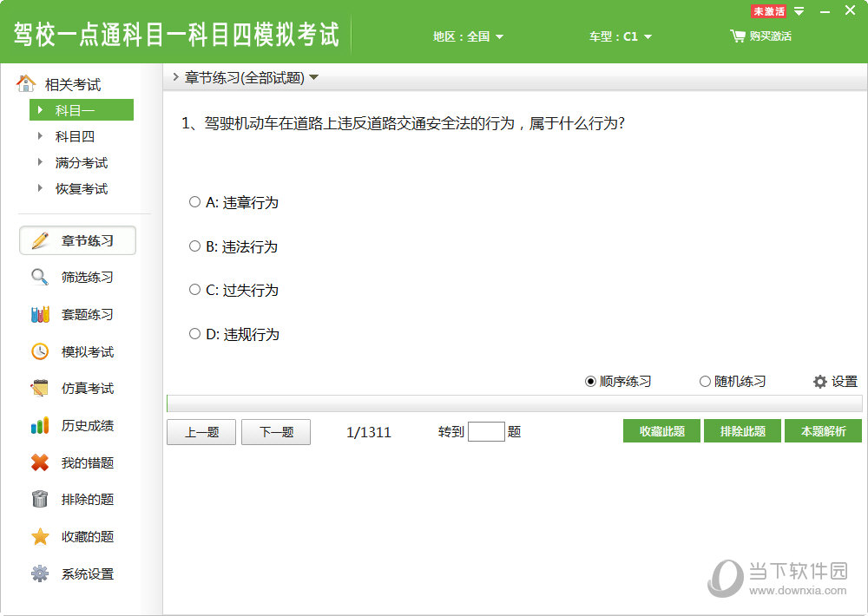Click the pencil icon for 章节练习
Image resolution: width=868 pixels, height=616 pixels.
pyautogui.click(x=40, y=240)
